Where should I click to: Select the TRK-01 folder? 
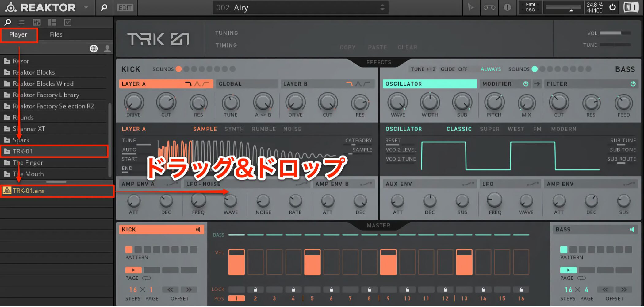click(54, 151)
